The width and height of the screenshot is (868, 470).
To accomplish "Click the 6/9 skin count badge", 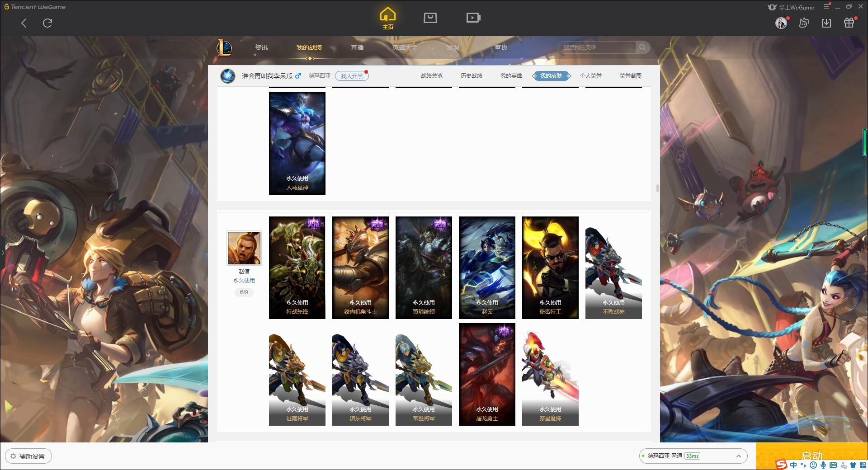I will [x=244, y=292].
